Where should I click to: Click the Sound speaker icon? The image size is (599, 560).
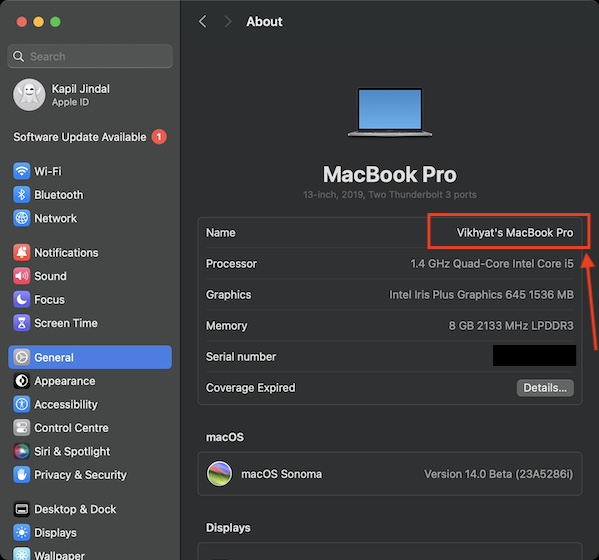coord(21,276)
